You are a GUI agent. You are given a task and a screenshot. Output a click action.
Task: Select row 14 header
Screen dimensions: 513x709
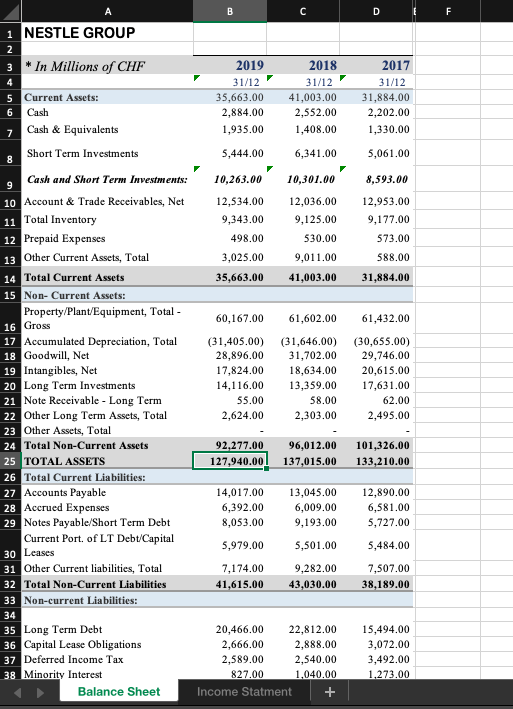(10, 279)
